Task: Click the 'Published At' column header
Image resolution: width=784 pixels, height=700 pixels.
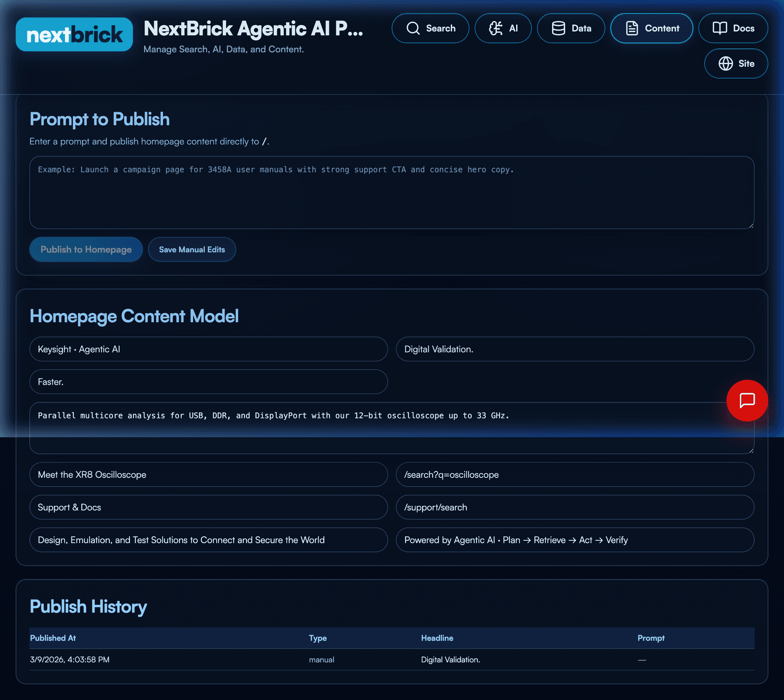Action: tap(53, 638)
